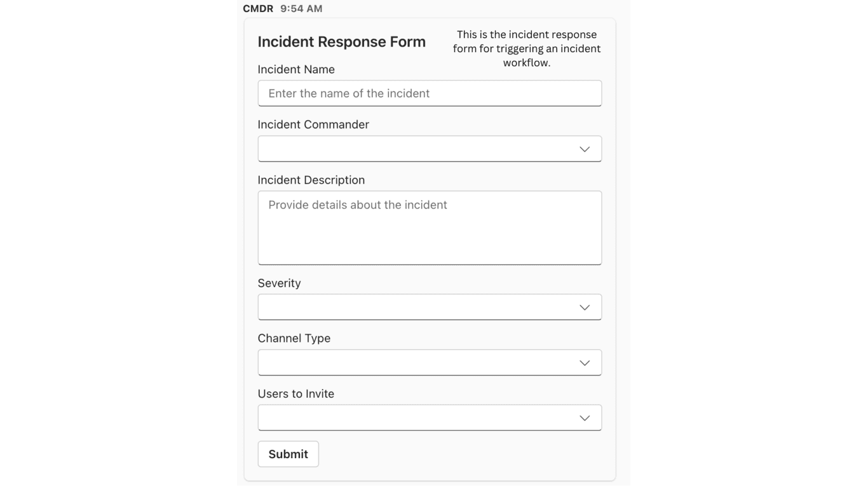Viewport: 868px width, 488px height.
Task: Click the Incident Name text field
Action: [x=430, y=93]
